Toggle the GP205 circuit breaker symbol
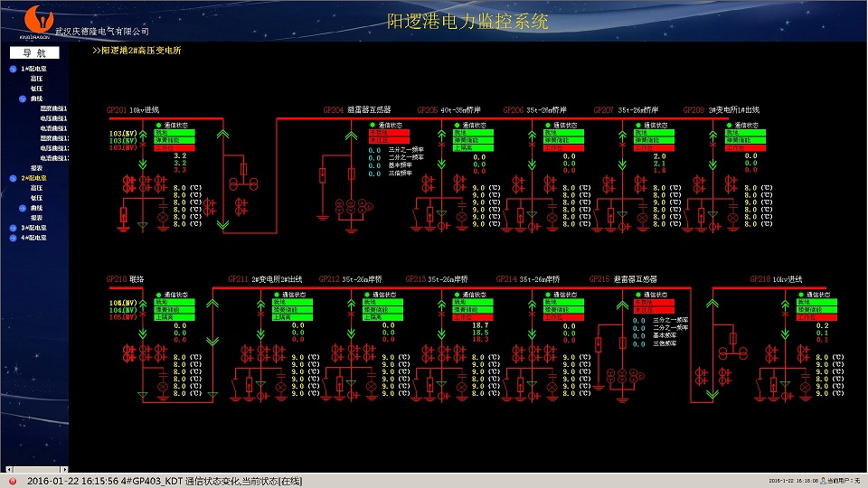The height and width of the screenshot is (488, 868). click(441, 145)
